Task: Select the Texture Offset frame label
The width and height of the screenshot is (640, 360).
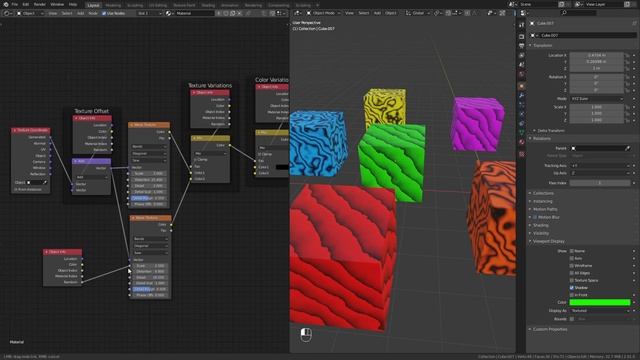Action: pos(91,111)
